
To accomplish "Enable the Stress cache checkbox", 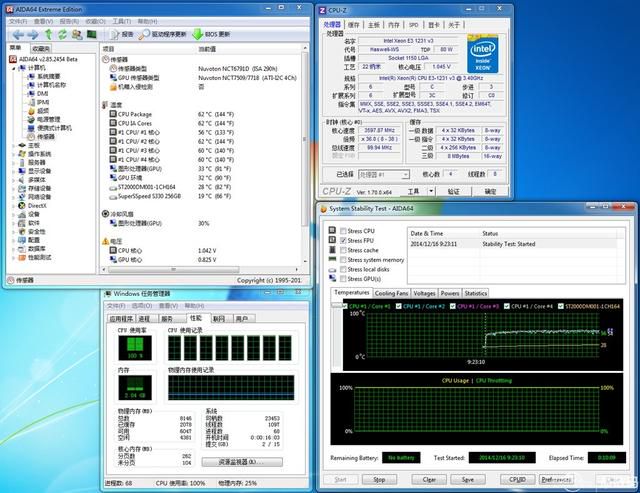I will [343, 250].
